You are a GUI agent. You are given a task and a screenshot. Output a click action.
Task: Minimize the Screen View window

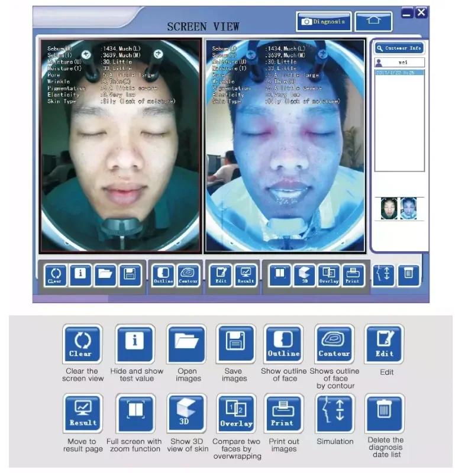coord(407,13)
